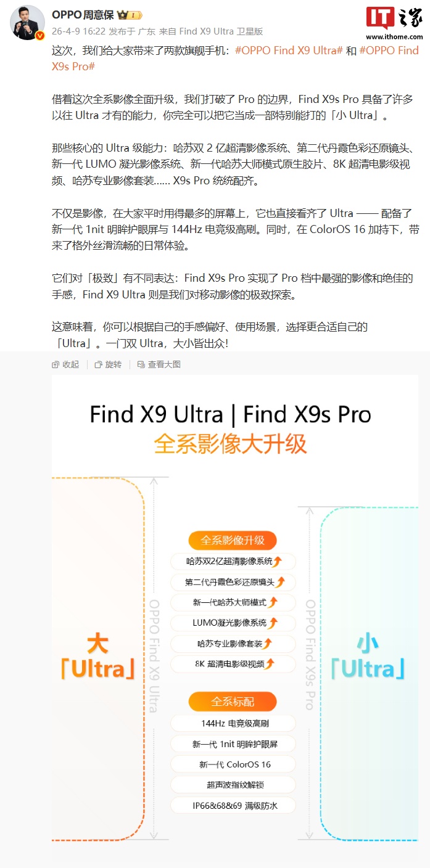The image size is (430, 868).
Task: Collapse image using the 收起 icon
Action: click(x=66, y=364)
